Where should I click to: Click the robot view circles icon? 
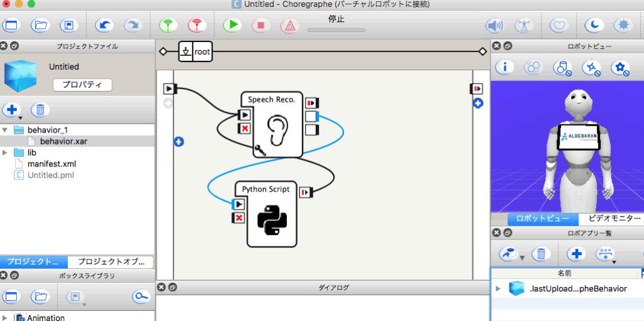click(533, 68)
